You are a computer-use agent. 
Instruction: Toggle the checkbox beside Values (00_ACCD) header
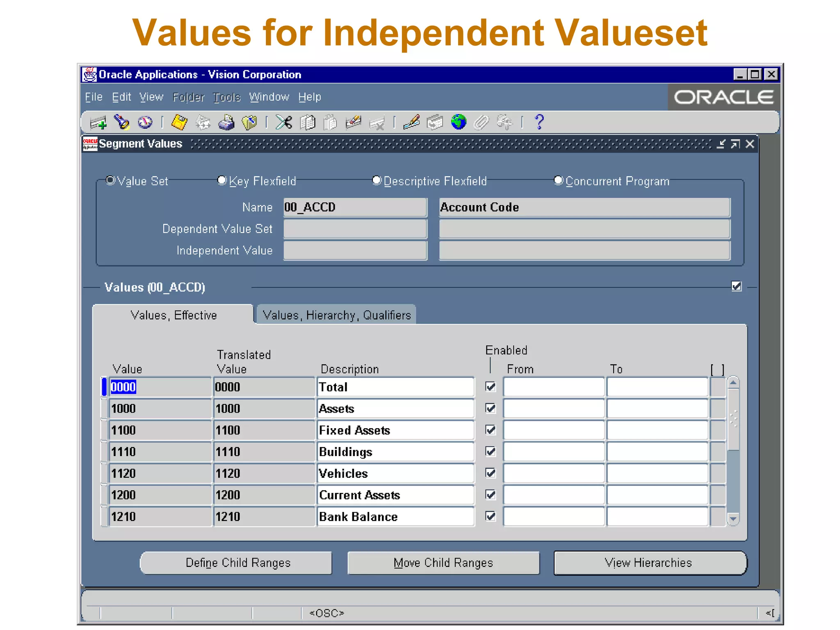[x=736, y=286]
